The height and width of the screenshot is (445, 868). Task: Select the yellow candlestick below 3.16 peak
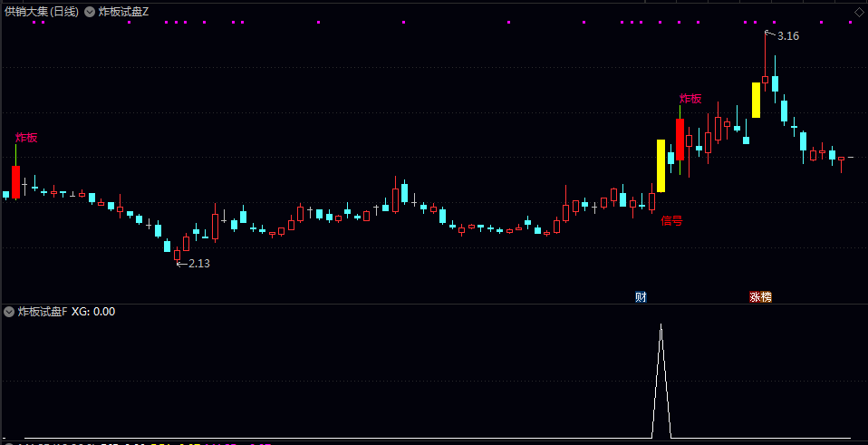(x=757, y=101)
